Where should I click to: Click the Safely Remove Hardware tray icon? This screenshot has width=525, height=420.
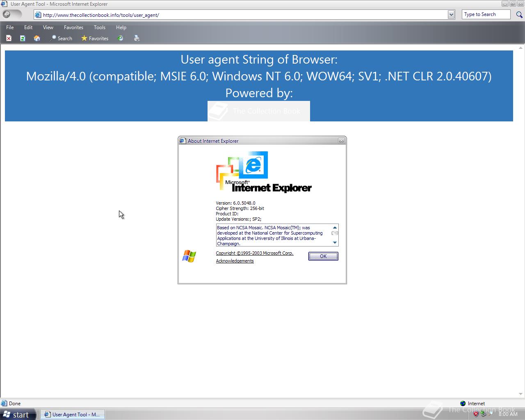coord(484,414)
